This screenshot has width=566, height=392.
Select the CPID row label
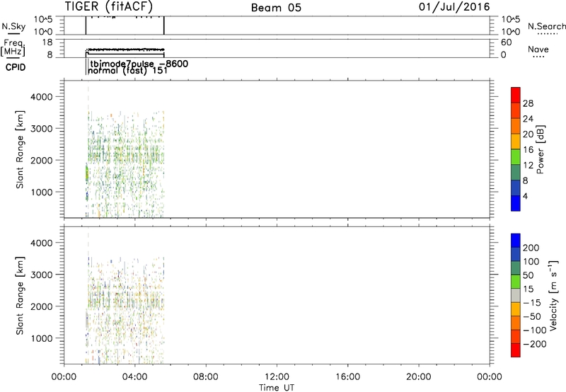coord(16,67)
